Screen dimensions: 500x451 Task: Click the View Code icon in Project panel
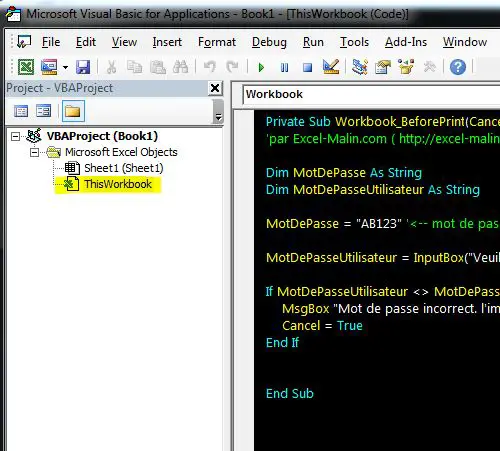(x=21, y=111)
